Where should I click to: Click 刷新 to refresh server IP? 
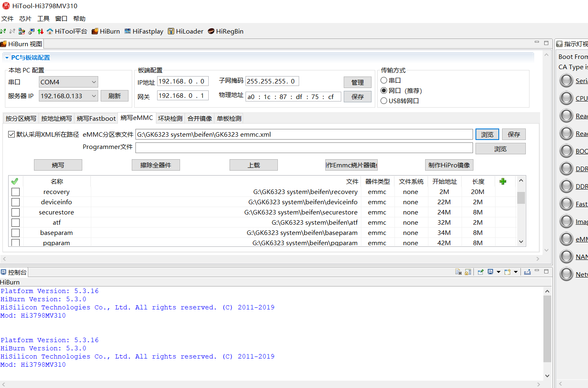point(115,96)
